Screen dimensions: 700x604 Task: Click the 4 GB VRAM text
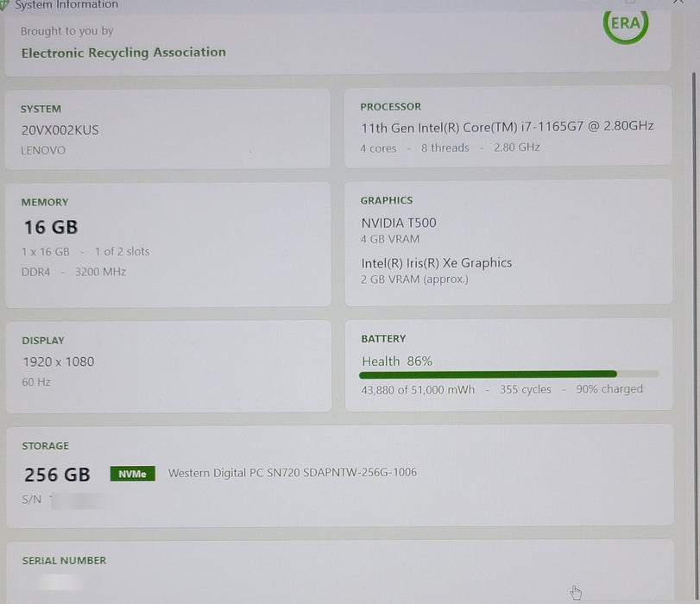[x=390, y=239]
